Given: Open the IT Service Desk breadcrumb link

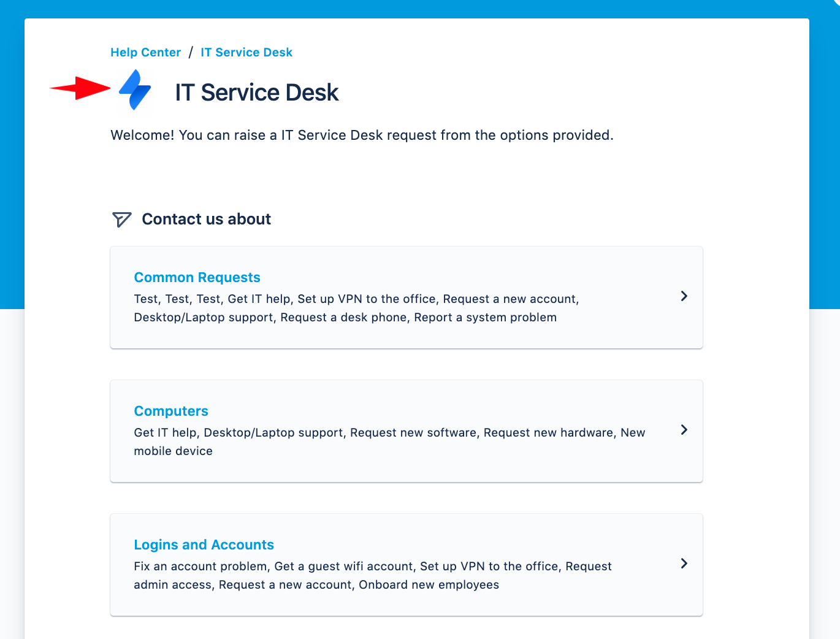Looking at the screenshot, I should point(246,52).
